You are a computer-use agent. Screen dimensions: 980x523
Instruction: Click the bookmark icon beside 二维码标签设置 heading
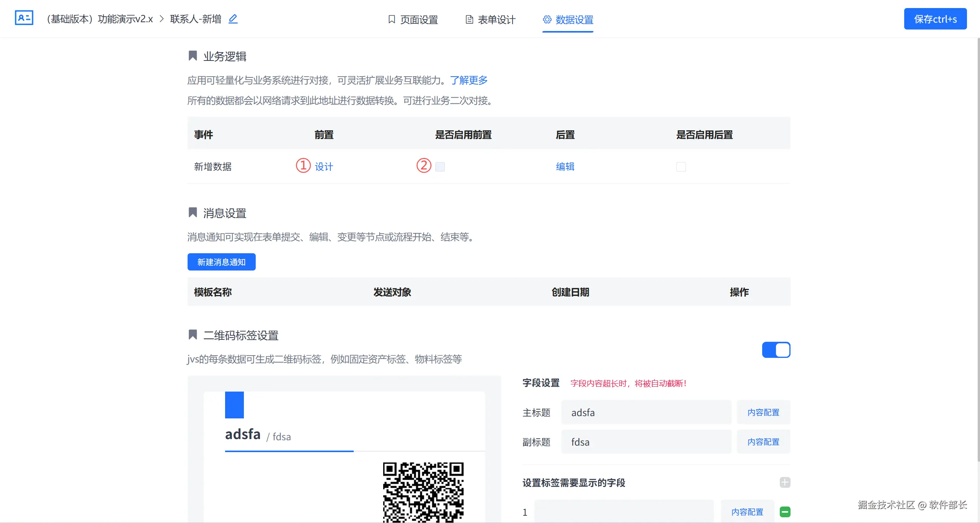pyautogui.click(x=193, y=335)
